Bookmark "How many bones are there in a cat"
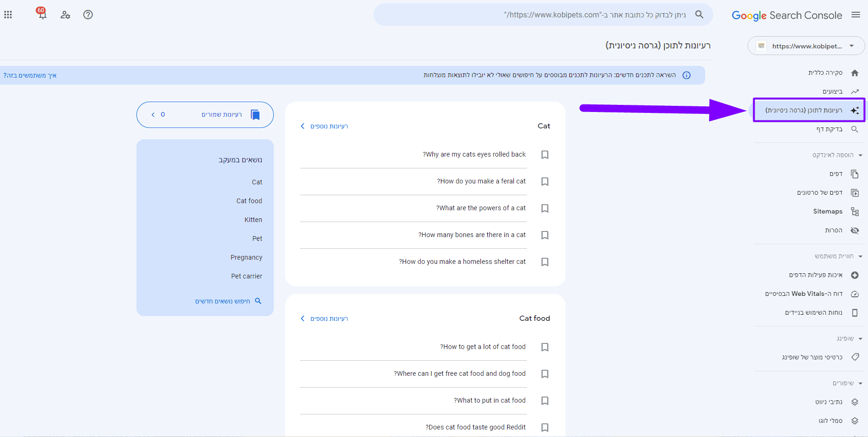 tap(545, 235)
